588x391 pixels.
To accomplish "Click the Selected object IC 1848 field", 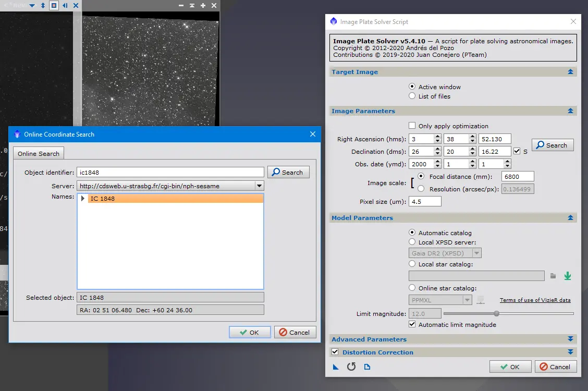I will [x=170, y=297].
